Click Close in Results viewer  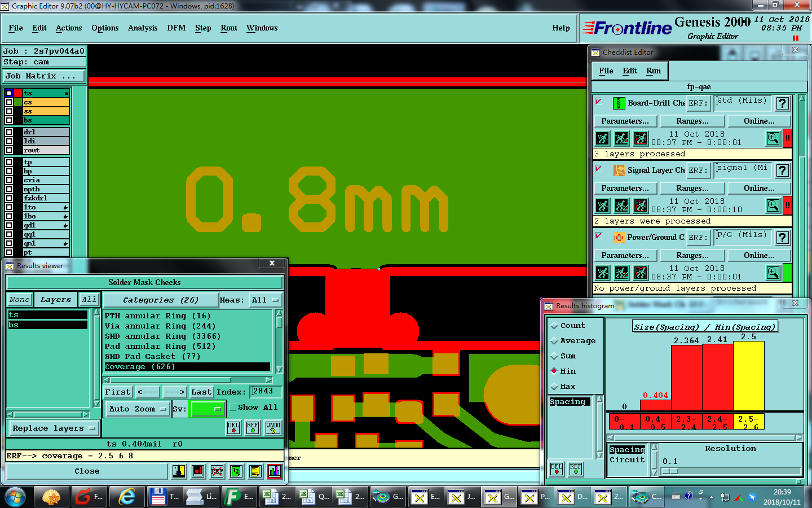click(x=87, y=471)
